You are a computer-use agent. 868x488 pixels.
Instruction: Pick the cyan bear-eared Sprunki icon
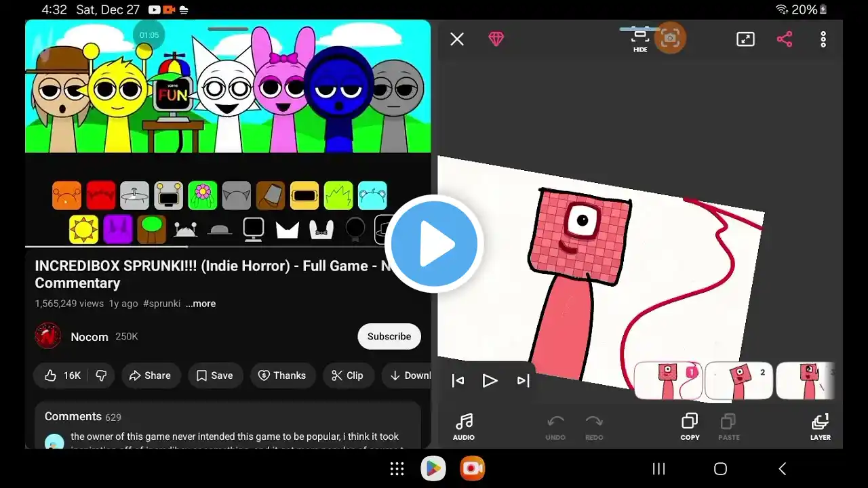[372, 196]
